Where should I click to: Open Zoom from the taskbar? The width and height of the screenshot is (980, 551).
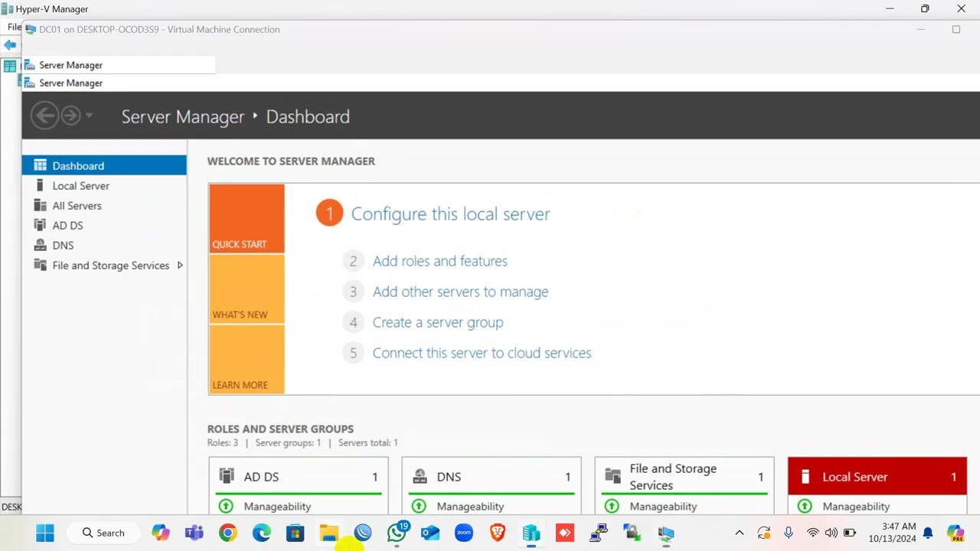coord(464,533)
